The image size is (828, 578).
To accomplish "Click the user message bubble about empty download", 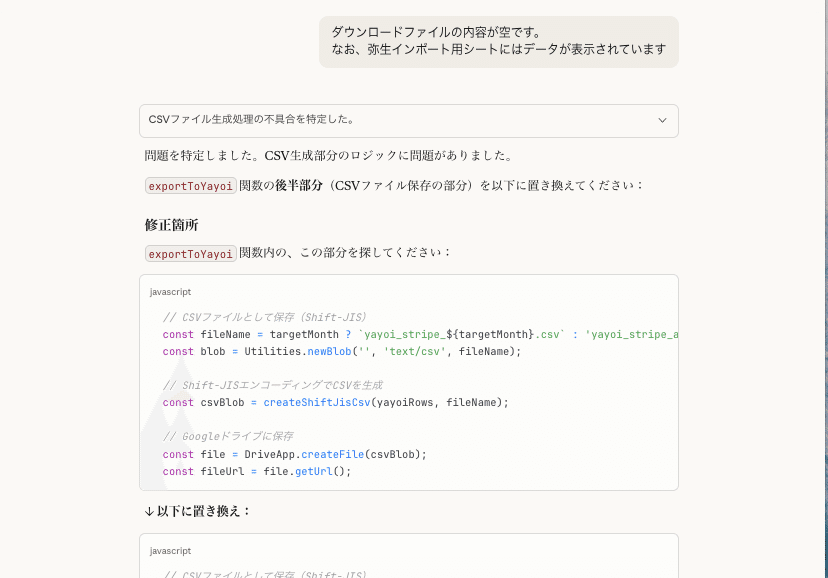I will (x=498, y=41).
